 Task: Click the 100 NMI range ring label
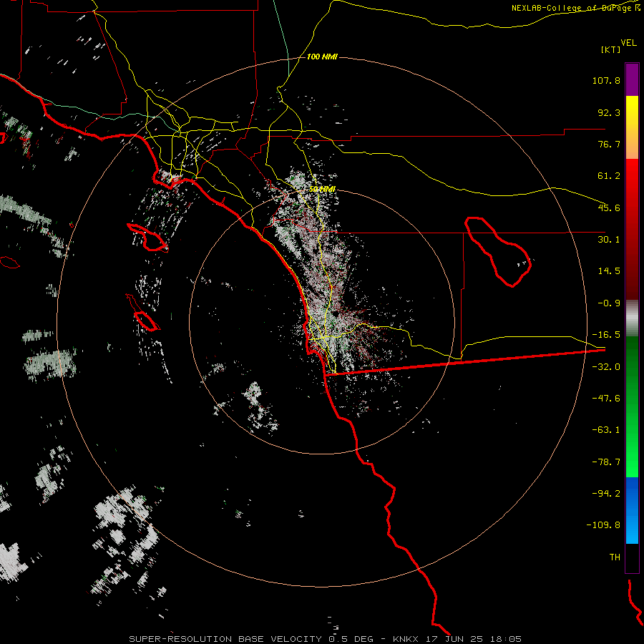click(x=322, y=57)
